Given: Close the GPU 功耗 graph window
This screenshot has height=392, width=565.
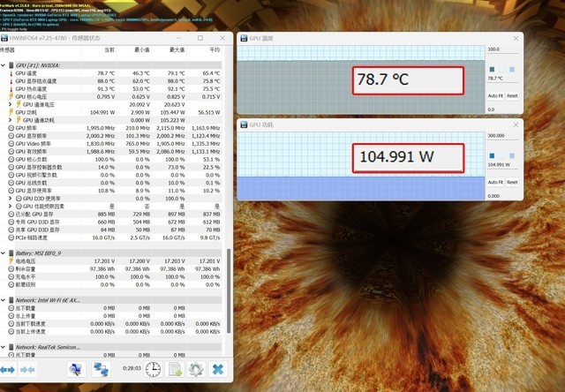Looking at the screenshot, I should 516,124.
